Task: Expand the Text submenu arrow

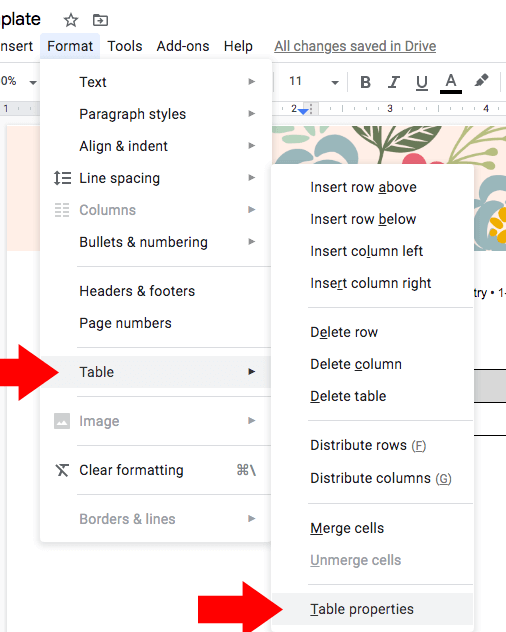Action: (x=252, y=82)
